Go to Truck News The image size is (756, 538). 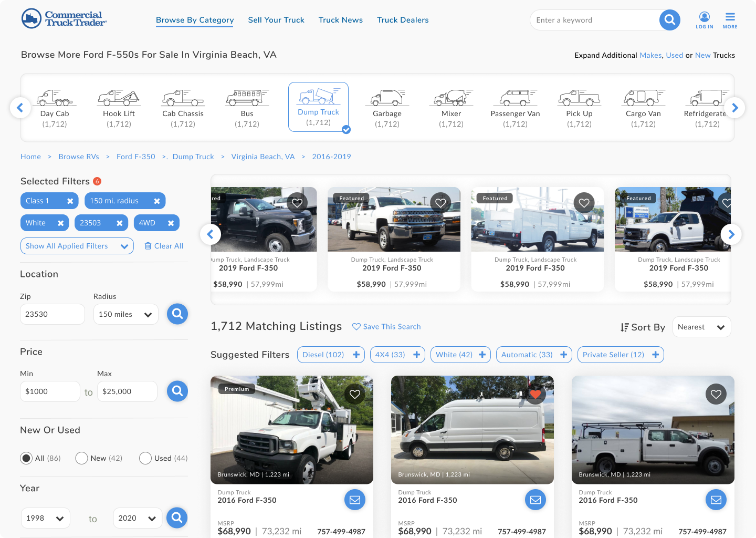point(341,20)
